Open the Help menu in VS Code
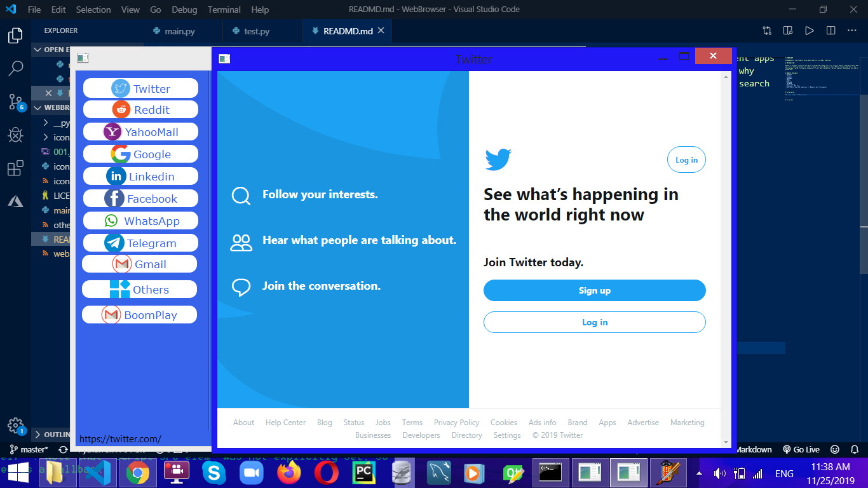 [x=260, y=10]
